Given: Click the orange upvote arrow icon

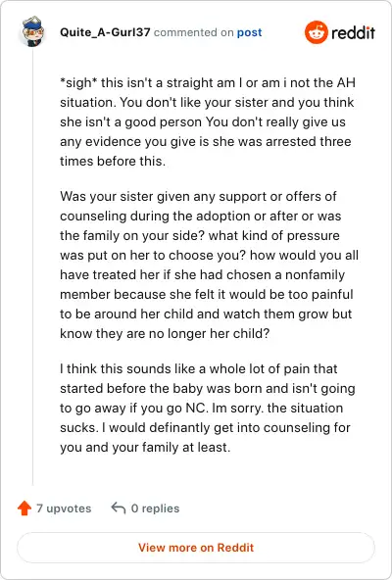Looking at the screenshot, I should 24,508.
